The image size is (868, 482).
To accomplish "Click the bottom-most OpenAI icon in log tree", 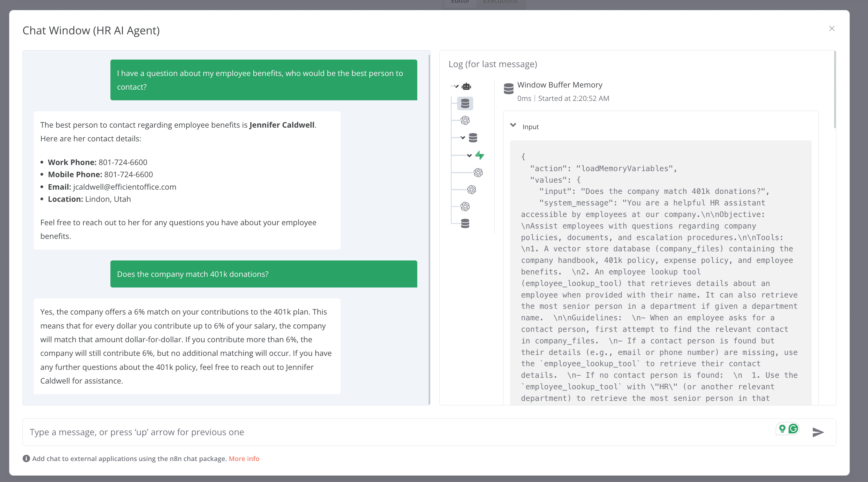I will [x=465, y=206].
